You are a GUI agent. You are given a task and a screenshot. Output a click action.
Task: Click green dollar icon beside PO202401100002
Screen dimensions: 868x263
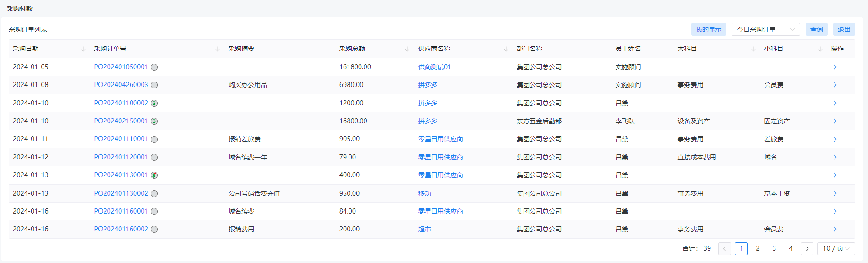click(154, 103)
